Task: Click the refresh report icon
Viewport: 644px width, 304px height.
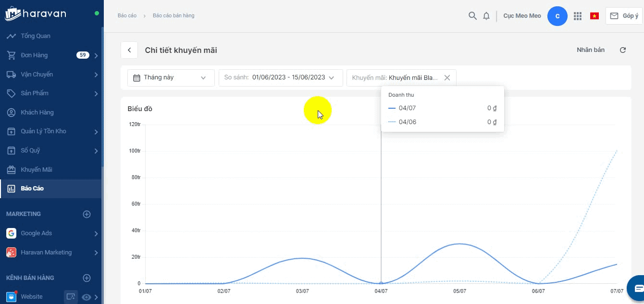Action: coord(623,50)
